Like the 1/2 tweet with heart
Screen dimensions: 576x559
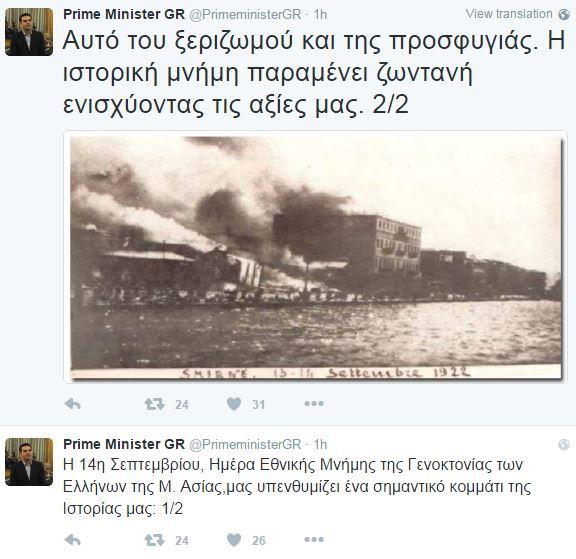(x=234, y=540)
